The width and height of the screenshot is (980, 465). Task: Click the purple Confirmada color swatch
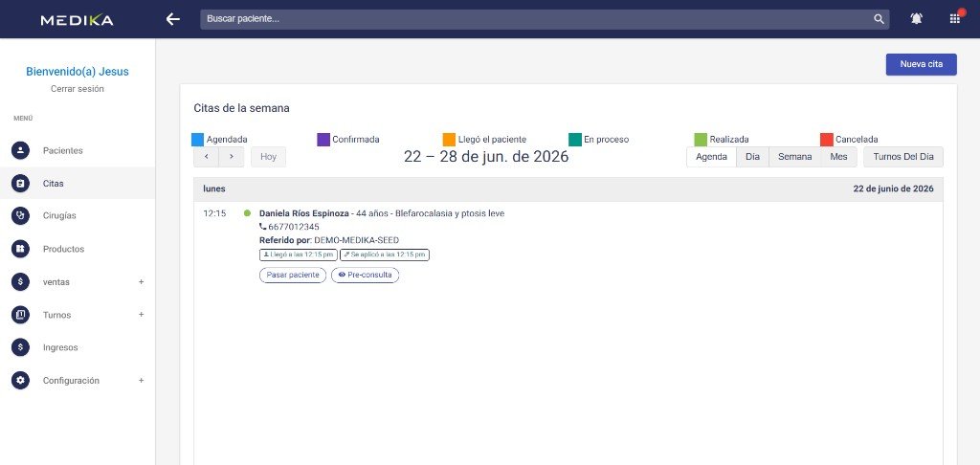tap(323, 140)
